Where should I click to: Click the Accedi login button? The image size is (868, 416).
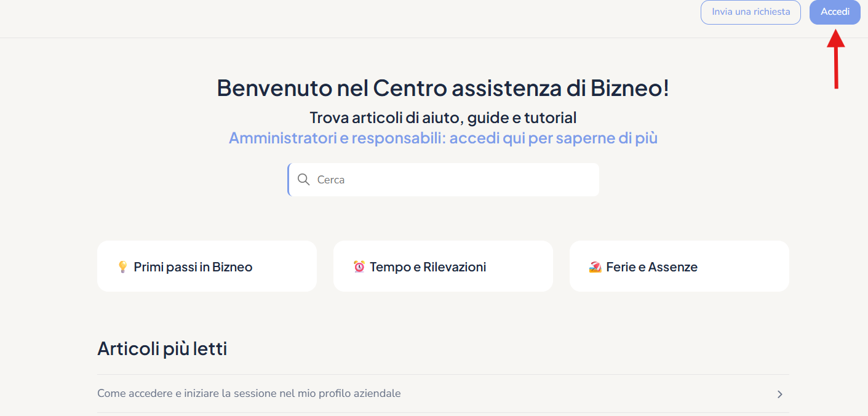tap(835, 12)
